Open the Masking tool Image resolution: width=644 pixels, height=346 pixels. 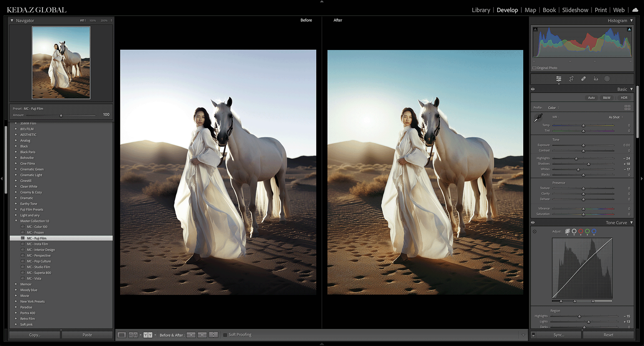click(x=607, y=79)
